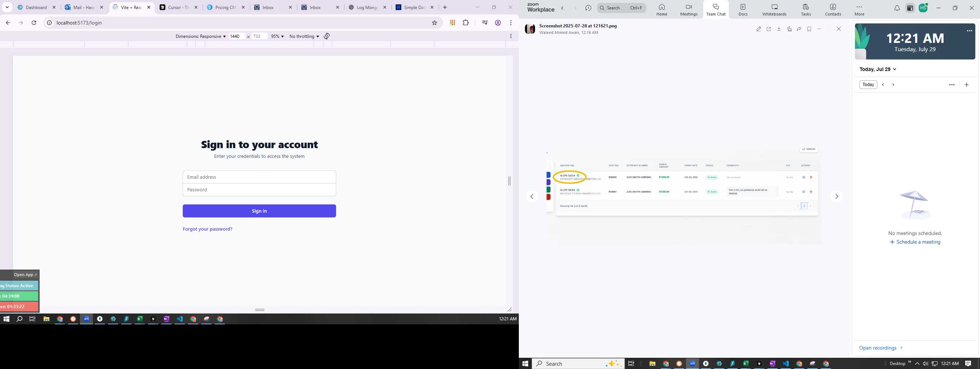This screenshot has height=369, width=980.
Task: Click the Password field
Action: point(259,190)
